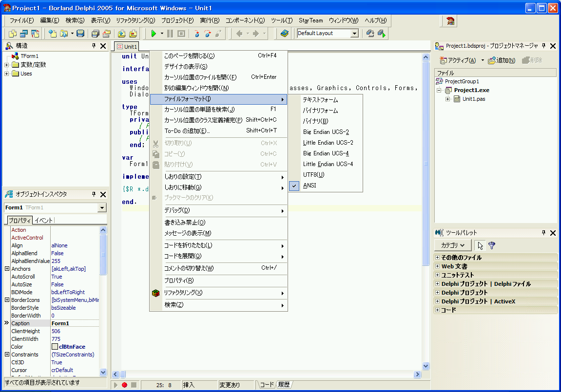
Task: Open a file using the Open icon
Action: 64,33
